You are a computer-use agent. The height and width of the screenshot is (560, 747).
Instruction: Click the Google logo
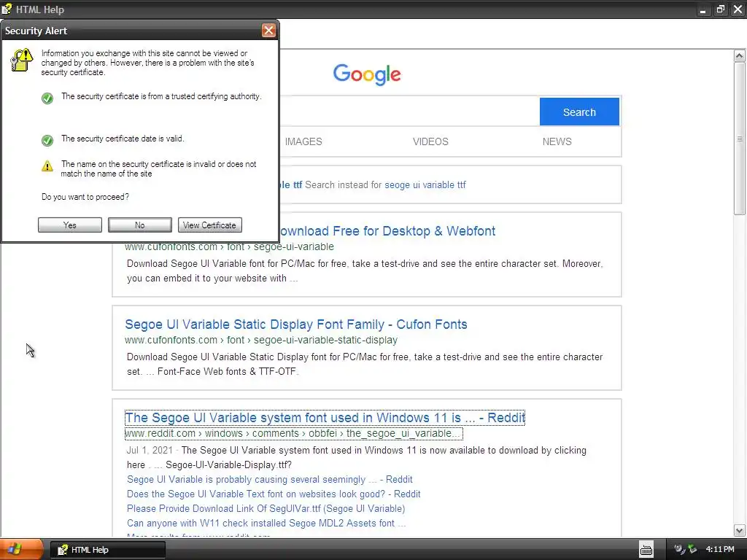[x=367, y=74]
